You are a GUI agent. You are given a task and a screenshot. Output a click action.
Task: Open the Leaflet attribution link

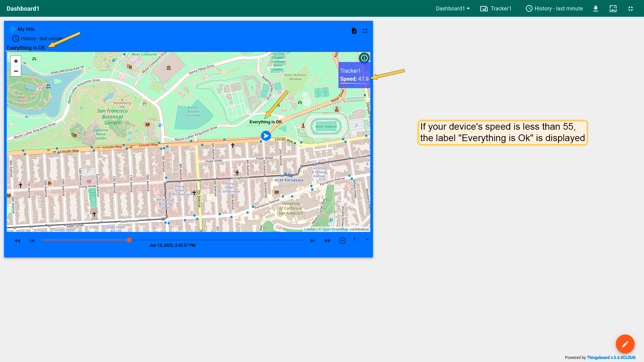(x=310, y=230)
